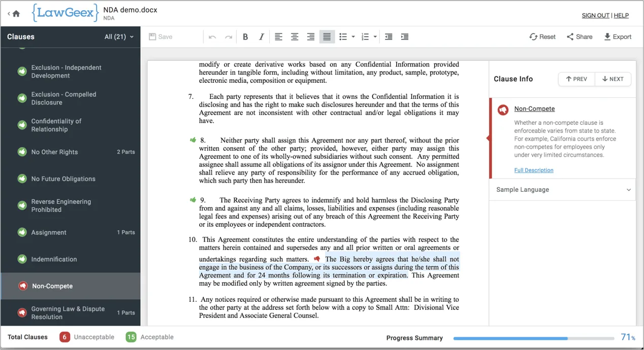Viewport: 644px width, 350px height.
Task: Decrease paragraph indent
Action: pos(389,37)
